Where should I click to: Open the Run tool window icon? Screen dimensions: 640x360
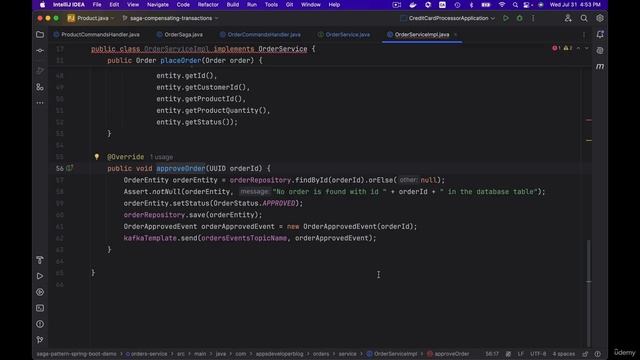[x=40, y=276]
